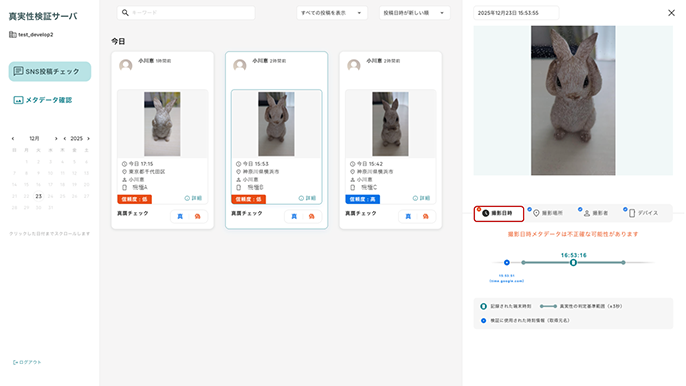Click the clock icon beside 今日 15:42
Viewport: 686px width, 386px height.
tap(352, 164)
